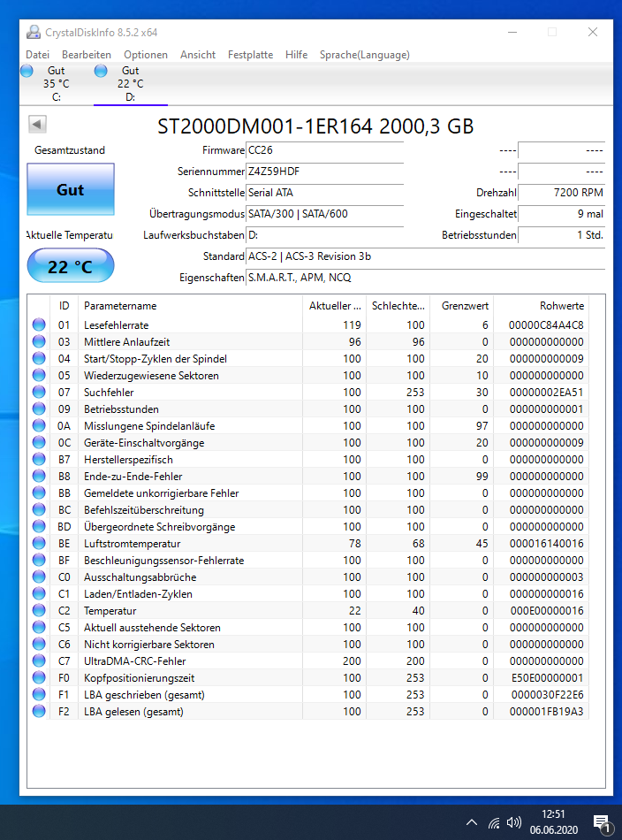This screenshot has width=622, height=840.
Task: Click the Parametername column header
Action: [190, 306]
